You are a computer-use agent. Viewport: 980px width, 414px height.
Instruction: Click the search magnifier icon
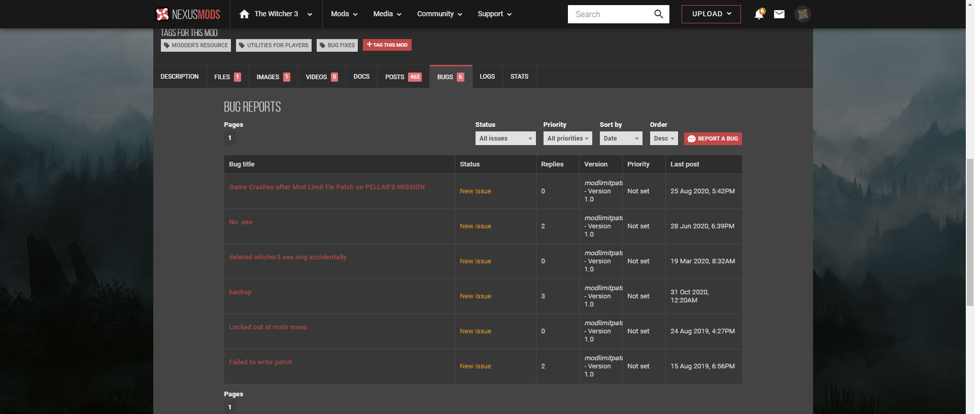point(658,14)
